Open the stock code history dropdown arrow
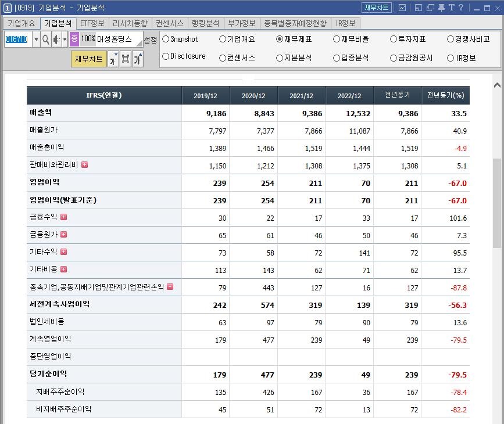The height and width of the screenshot is (424, 504). [x=36, y=39]
